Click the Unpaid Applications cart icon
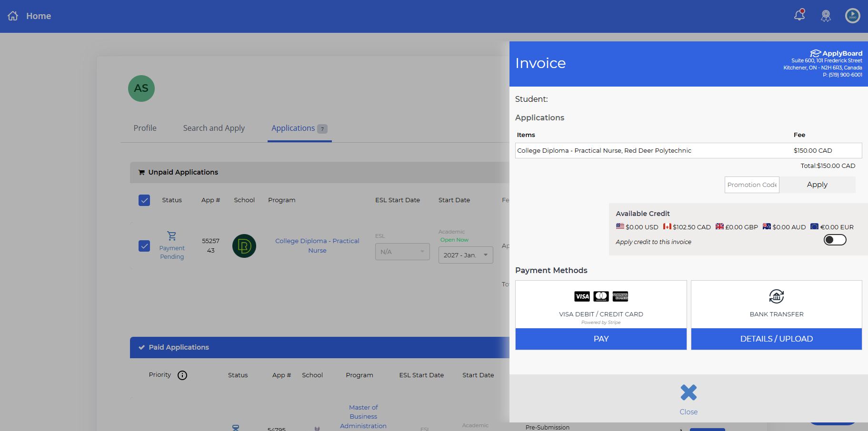868x431 pixels. pos(141,172)
